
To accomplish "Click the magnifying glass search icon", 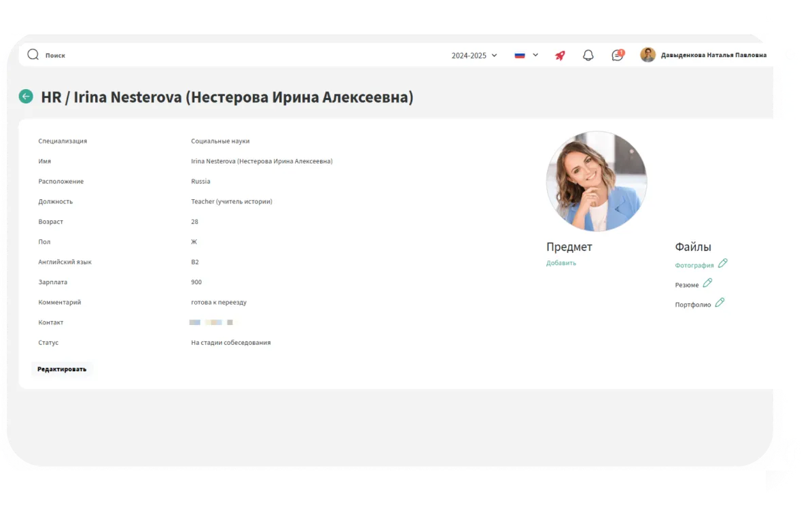I will tap(33, 55).
